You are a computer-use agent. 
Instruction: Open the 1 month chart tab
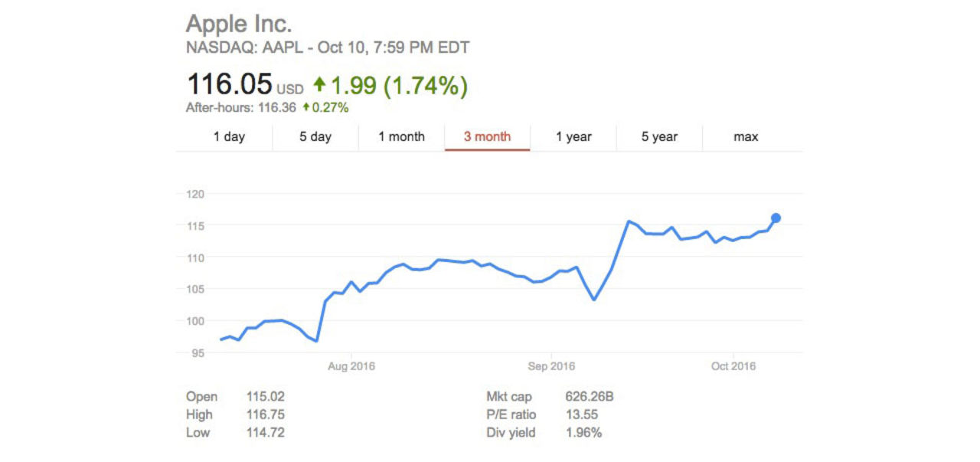tap(401, 137)
